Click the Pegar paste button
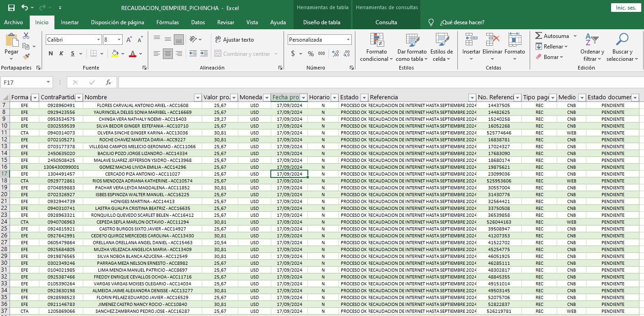Viewport: 644px width, 316px height. coord(11,46)
